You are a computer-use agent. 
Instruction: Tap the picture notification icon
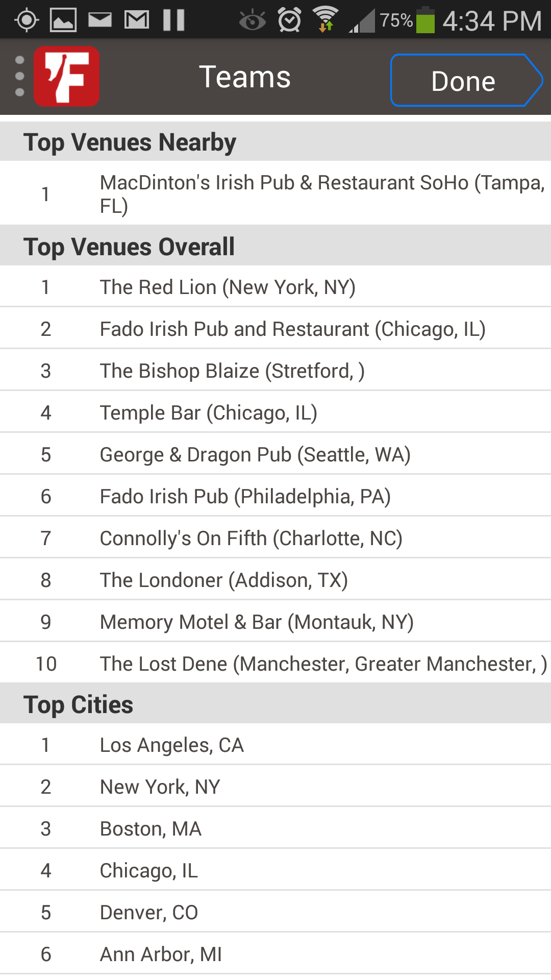(63, 20)
